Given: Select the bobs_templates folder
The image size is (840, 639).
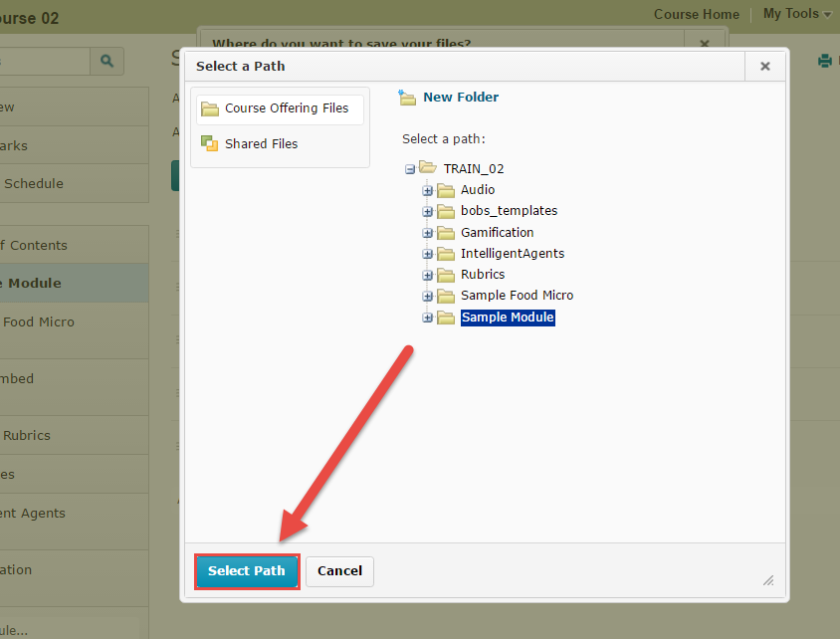Looking at the screenshot, I should pos(508,210).
